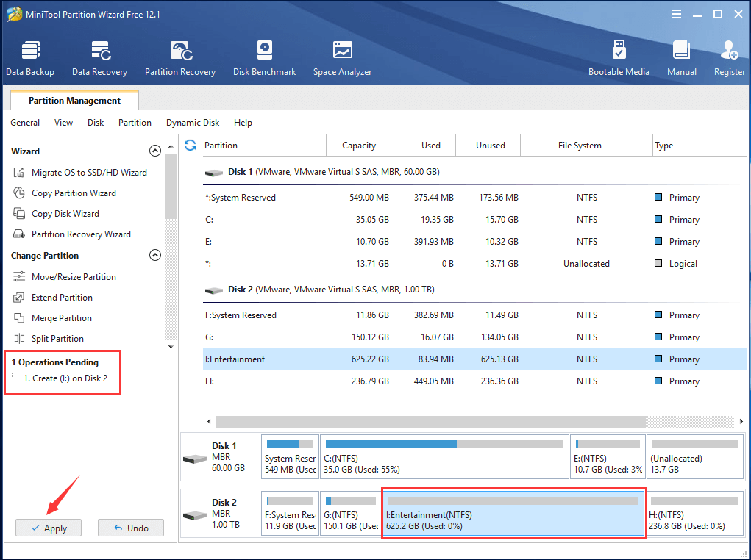The image size is (751, 560).
Task: Select the Unallocated 13.7 GB block in the disk map
Action: pos(695,456)
